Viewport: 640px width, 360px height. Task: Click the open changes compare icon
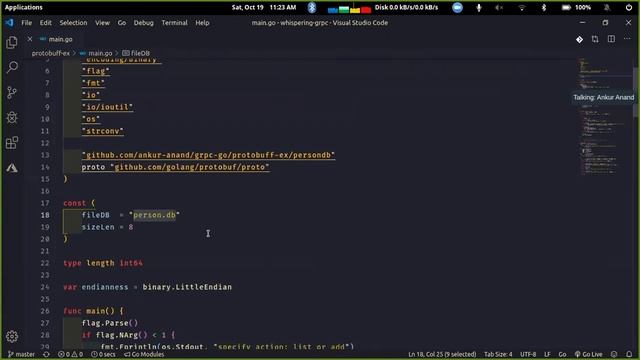click(595, 39)
